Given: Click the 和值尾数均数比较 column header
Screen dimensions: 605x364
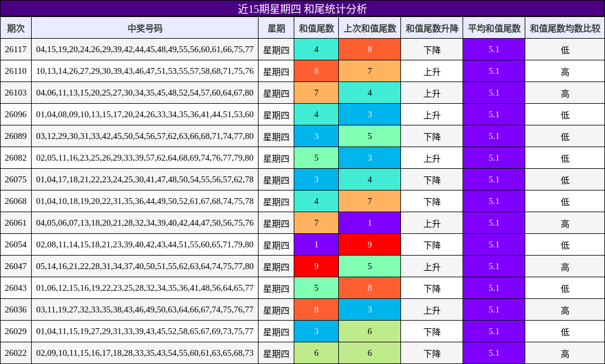Looking at the screenshot, I should pos(565,28).
